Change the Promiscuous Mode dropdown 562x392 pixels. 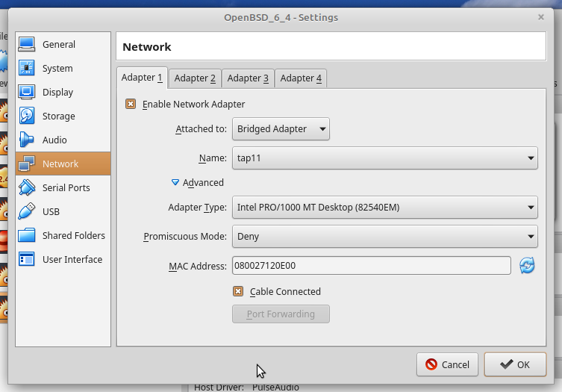coord(384,237)
